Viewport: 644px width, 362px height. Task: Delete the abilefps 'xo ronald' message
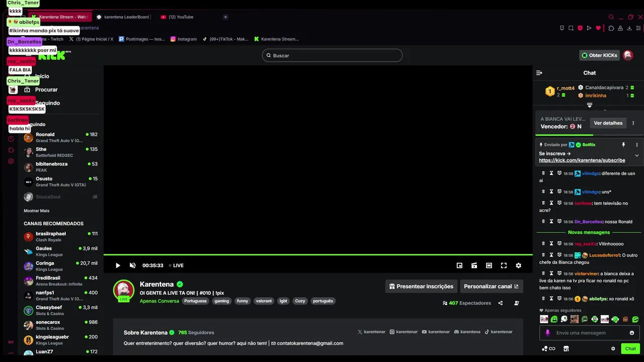tap(543, 299)
